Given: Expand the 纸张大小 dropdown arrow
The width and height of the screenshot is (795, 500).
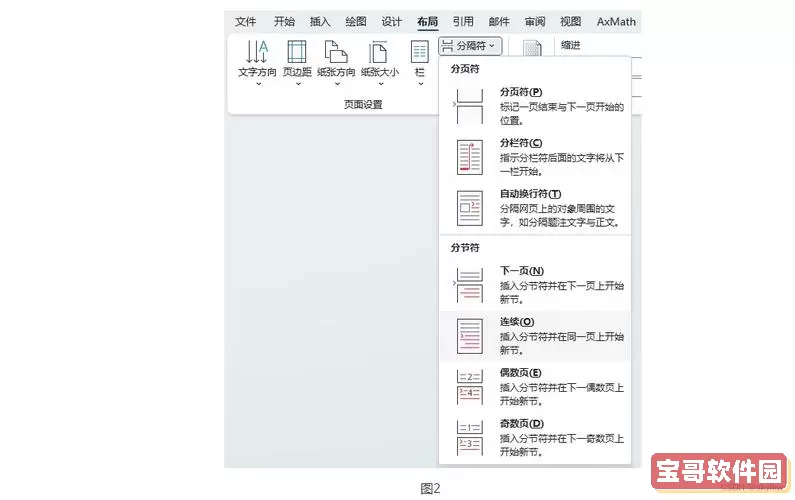Looking at the screenshot, I should 380,84.
